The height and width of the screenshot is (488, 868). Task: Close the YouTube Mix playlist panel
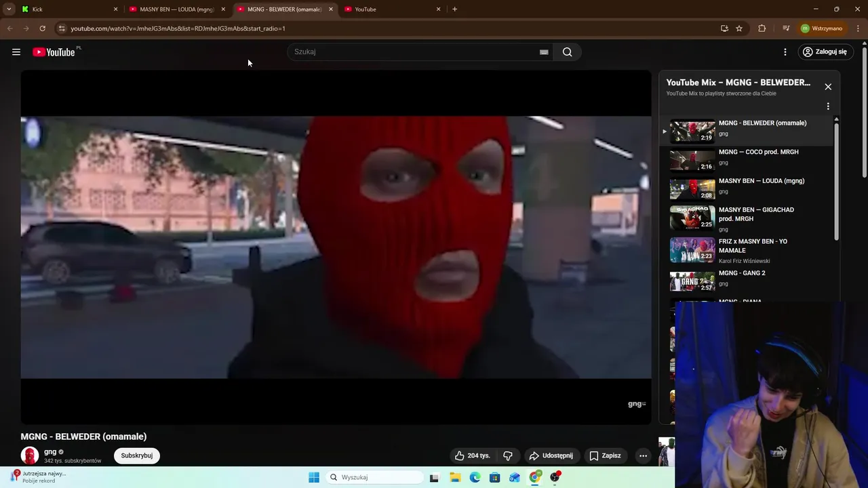click(828, 87)
